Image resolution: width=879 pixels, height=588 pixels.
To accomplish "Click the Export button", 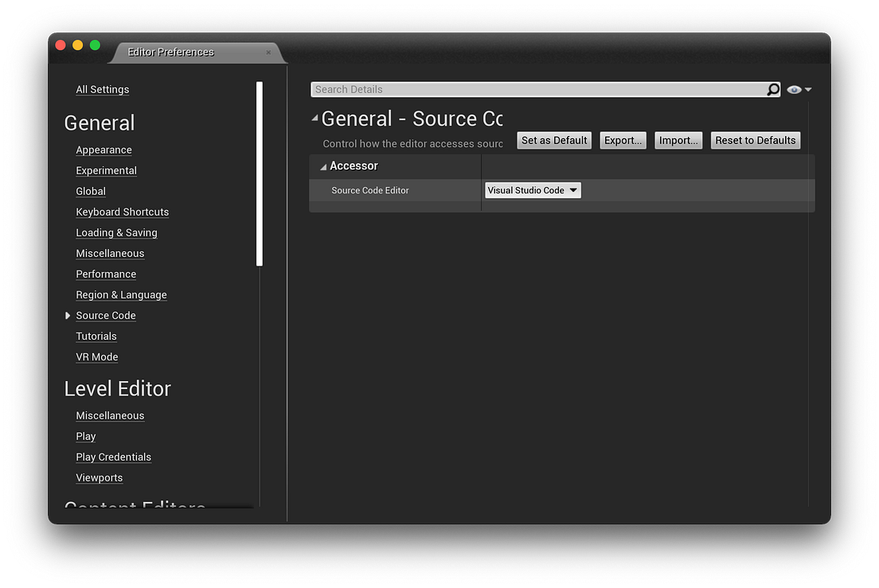I will pyautogui.click(x=623, y=140).
